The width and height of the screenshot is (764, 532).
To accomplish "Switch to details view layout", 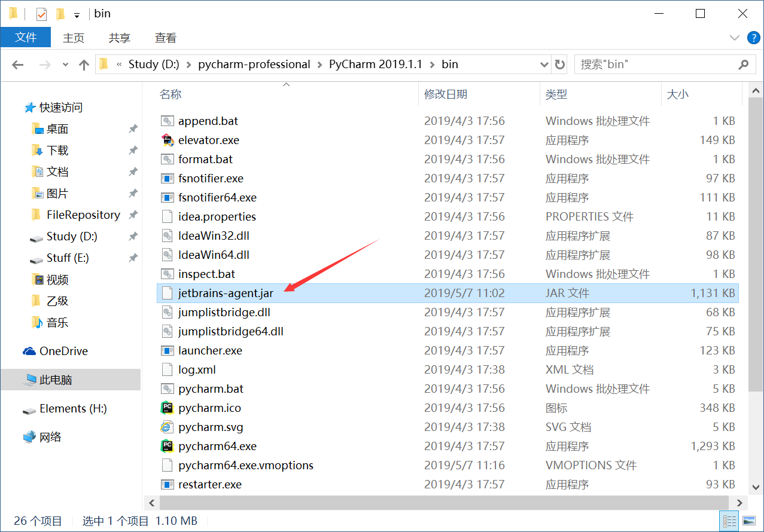I will pyautogui.click(x=729, y=521).
